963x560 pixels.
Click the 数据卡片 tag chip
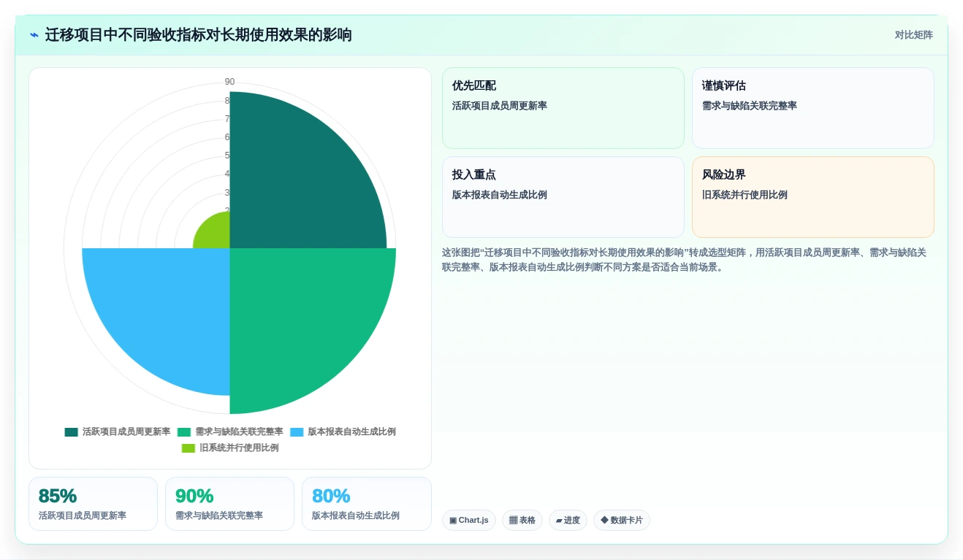pyautogui.click(x=622, y=521)
